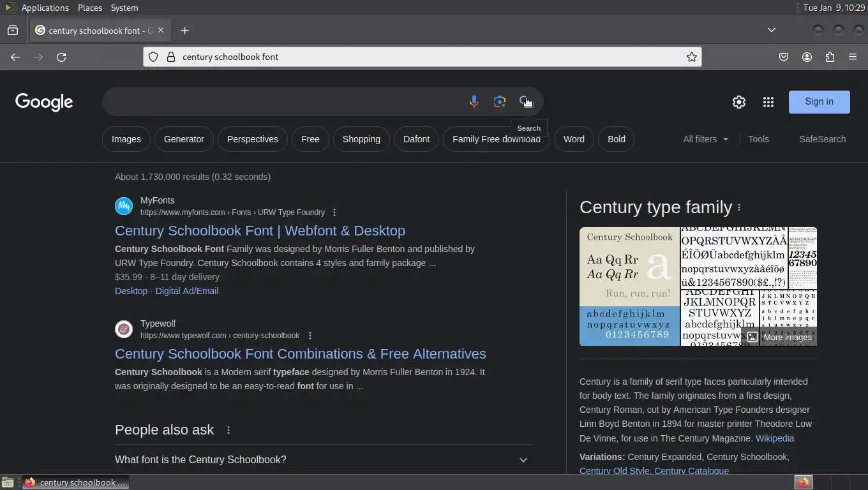Open Firefox hamburger application menu
This screenshot has width=868, height=490.
853,57
